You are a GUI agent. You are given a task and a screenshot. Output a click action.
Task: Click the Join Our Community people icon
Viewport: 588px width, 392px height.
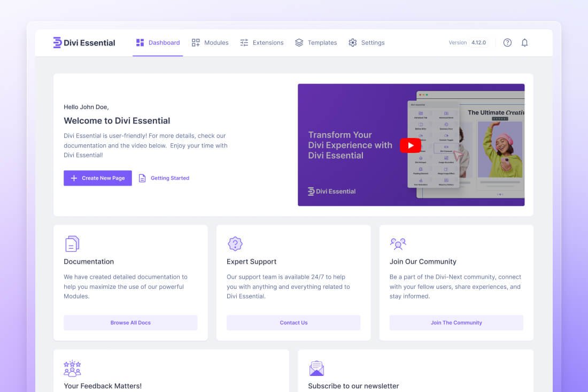click(x=398, y=244)
